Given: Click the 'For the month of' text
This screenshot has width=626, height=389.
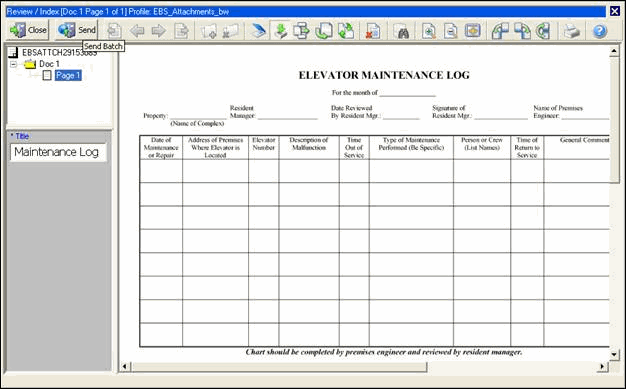Looking at the screenshot, I should click(355, 93).
